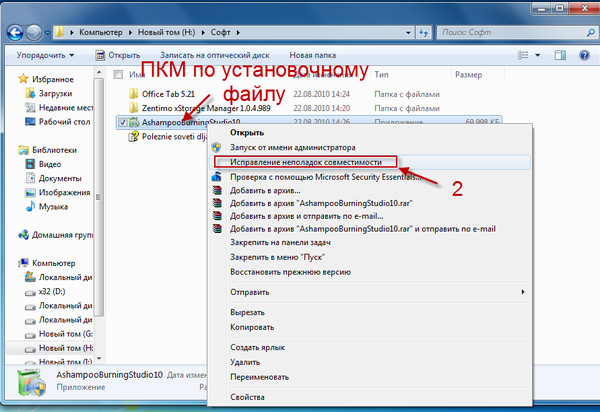
Task: Open 'Новый том (G:)' drive
Action: click(65, 334)
